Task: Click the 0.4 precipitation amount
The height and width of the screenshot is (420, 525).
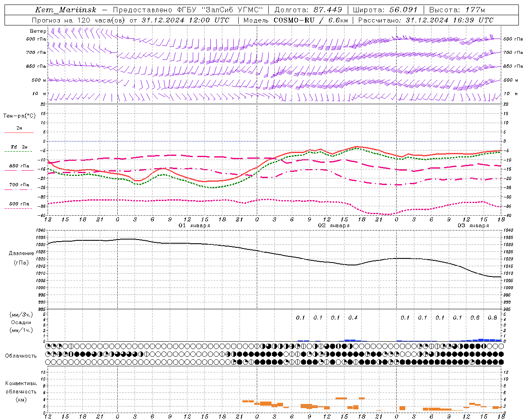Action: 353,317
